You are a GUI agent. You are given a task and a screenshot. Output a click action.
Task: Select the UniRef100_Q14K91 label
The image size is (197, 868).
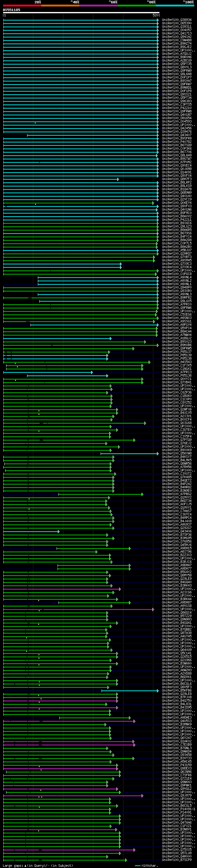coord(176,172)
